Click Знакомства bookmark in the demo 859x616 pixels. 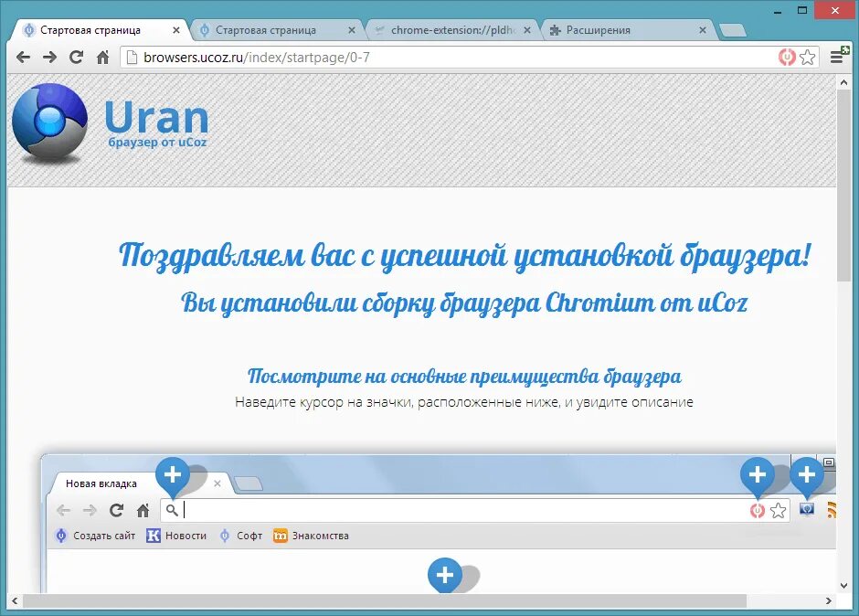[x=312, y=536]
